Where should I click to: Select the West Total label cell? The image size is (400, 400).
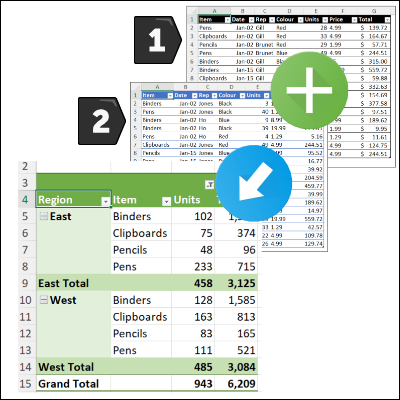[x=66, y=367]
